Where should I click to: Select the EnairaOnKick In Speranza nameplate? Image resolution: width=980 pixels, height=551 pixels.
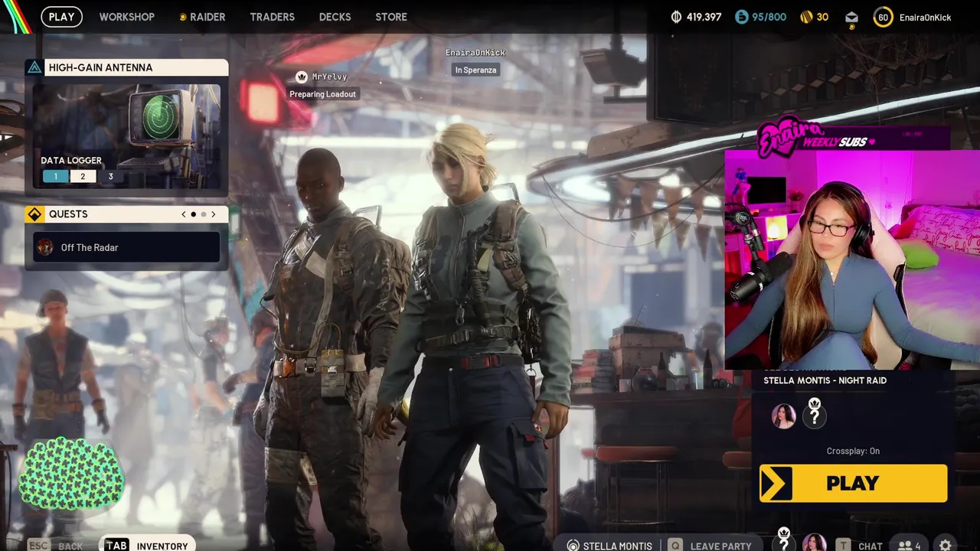pyautogui.click(x=475, y=61)
